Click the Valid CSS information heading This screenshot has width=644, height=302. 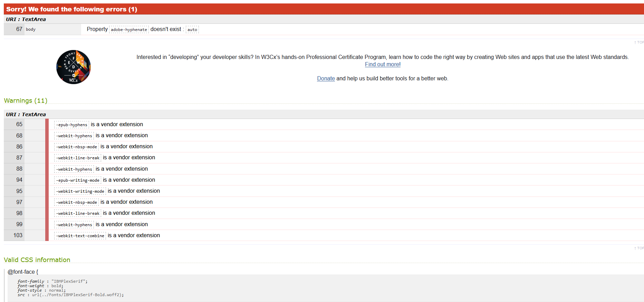click(37, 260)
